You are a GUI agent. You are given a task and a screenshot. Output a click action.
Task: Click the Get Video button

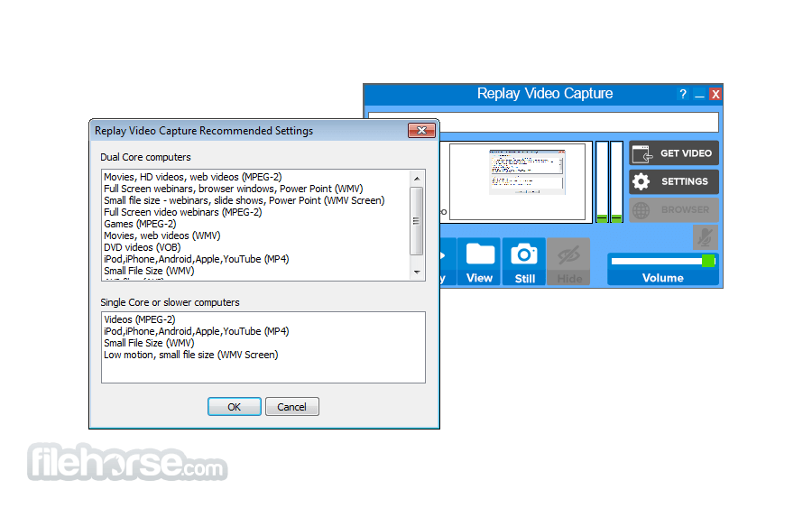tap(674, 153)
